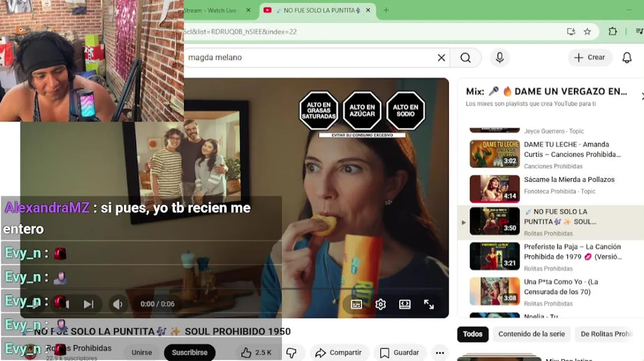
Task: Click the magnifier search button
Action: click(465, 58)
